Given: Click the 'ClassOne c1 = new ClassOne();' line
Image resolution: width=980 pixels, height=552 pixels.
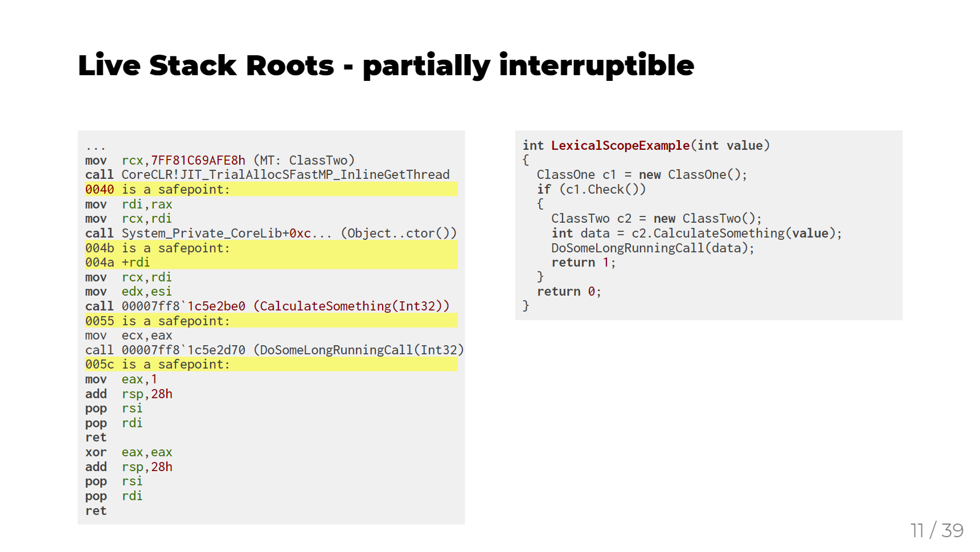Looking at the screenshot, I should [x=642, y=174].
